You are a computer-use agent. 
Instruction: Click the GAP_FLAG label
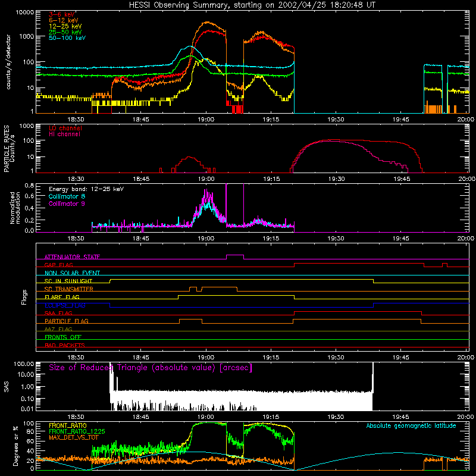tap(58, 265)
